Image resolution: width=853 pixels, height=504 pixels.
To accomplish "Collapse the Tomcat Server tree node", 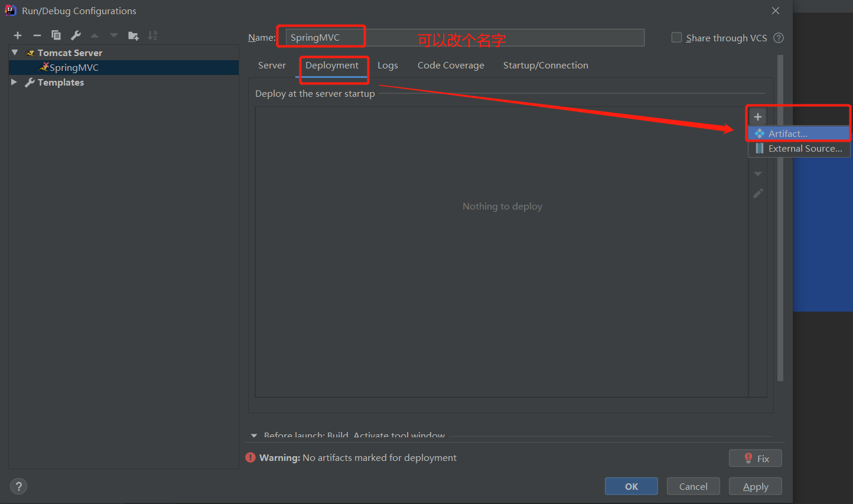I will 15,53.
